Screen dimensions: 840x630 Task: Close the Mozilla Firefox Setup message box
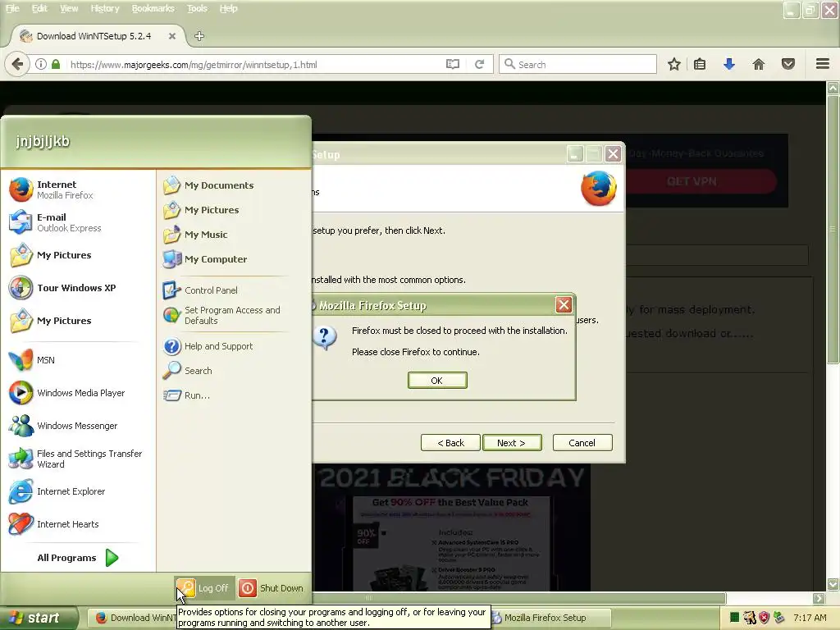[564, 305]
